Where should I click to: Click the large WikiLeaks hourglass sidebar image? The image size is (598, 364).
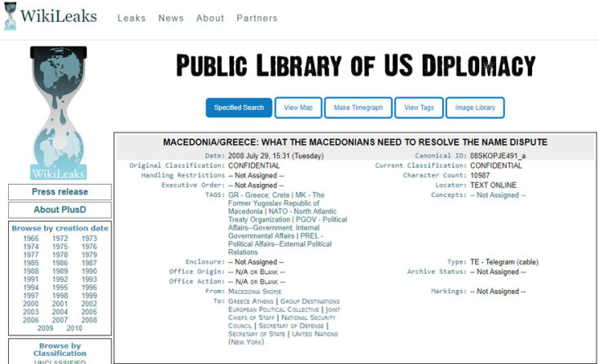coord(59,113)
